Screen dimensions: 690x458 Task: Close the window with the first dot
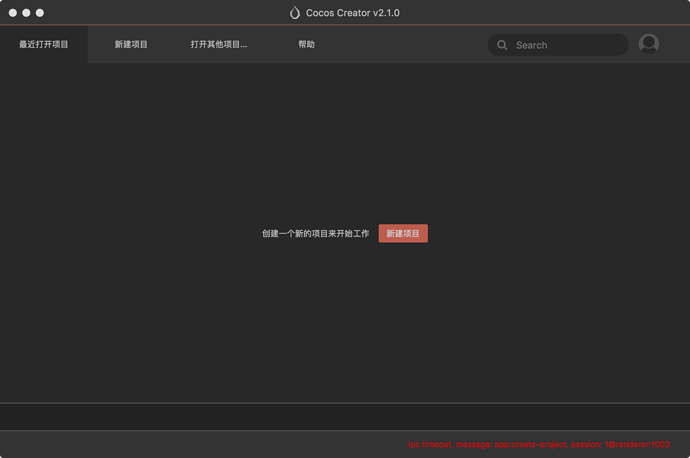tap(13, 13)
